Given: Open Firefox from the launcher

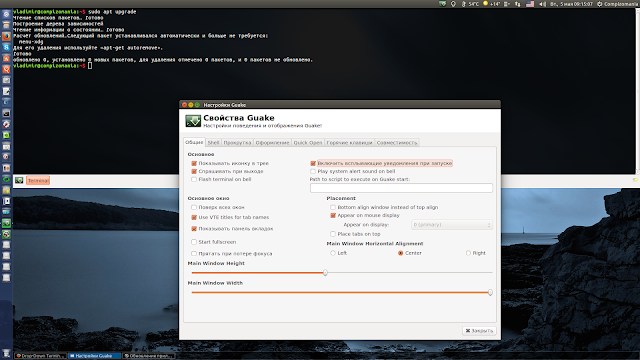Looking at the screenshot, I should [6, 36].
